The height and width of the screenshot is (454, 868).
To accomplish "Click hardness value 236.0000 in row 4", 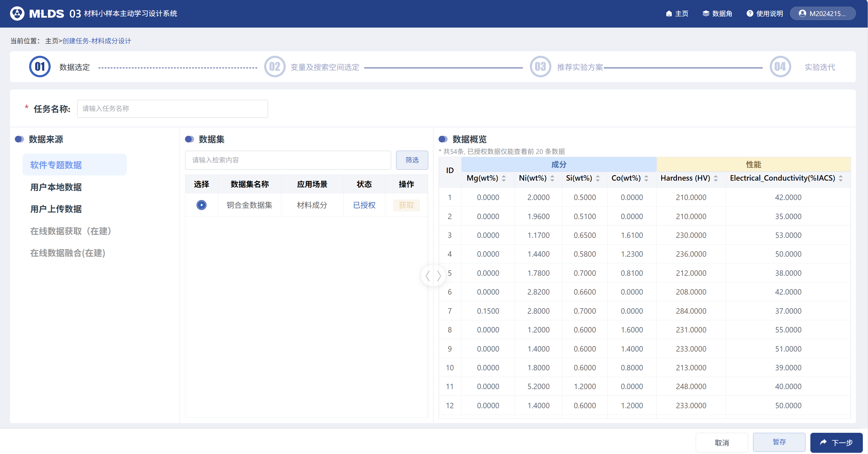I will click(x=691, y=254).
